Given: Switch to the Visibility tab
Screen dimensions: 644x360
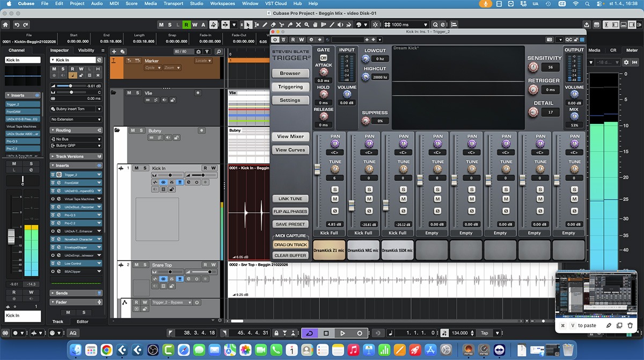Looking at the screenshot, I should tap(86, 51).
